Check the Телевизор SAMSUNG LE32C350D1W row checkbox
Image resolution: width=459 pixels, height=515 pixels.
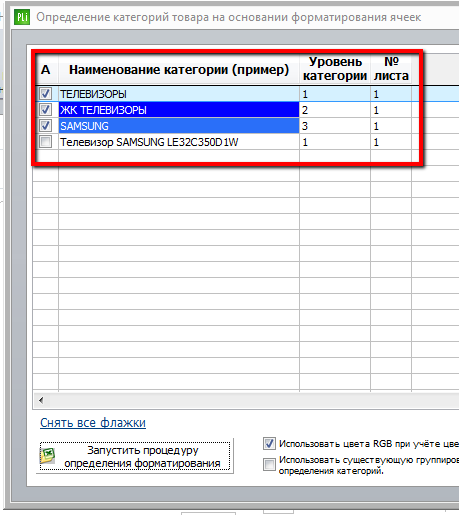click(45, 142)
